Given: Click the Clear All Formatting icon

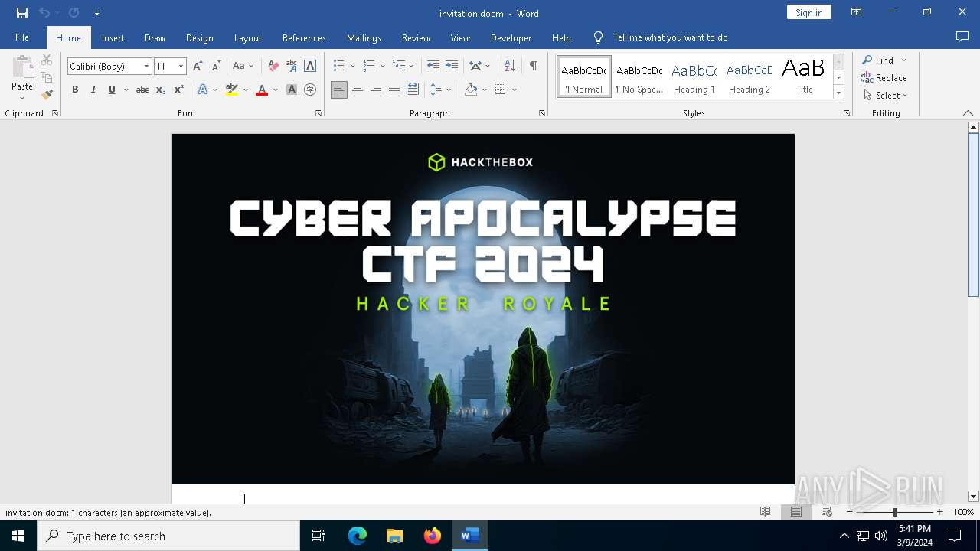Looking at the screenshot, I should [x=273, y=66].
